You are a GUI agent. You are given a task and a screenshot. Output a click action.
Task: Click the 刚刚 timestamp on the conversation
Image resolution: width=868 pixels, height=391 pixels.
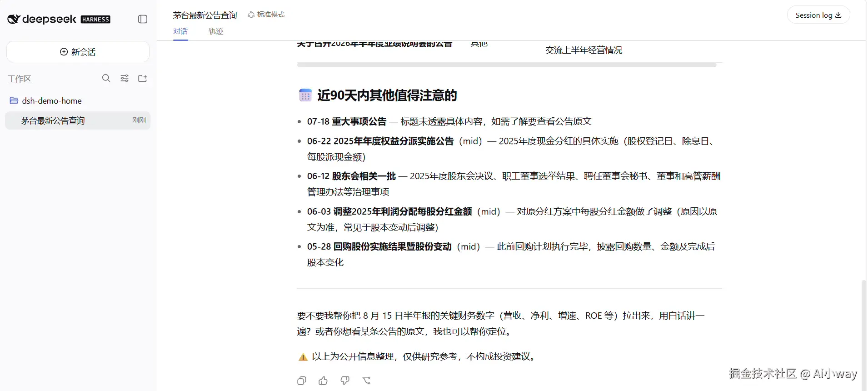139,120
